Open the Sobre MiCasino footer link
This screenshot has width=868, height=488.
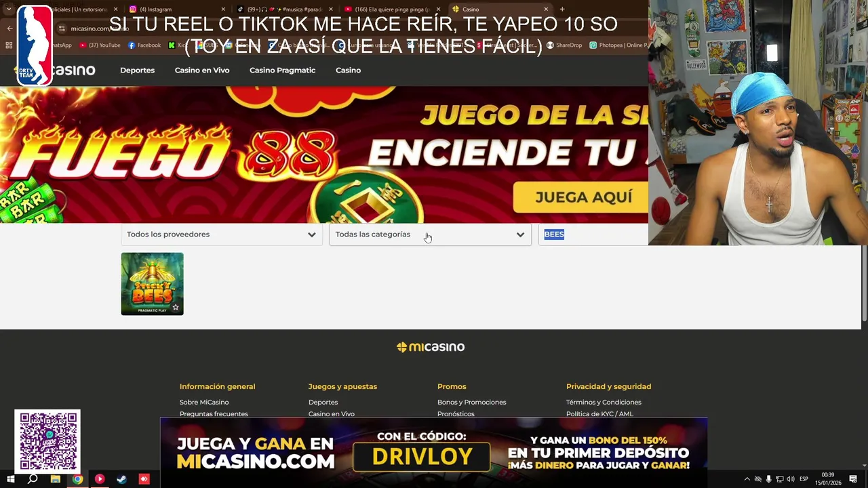[x=204, y=402]
